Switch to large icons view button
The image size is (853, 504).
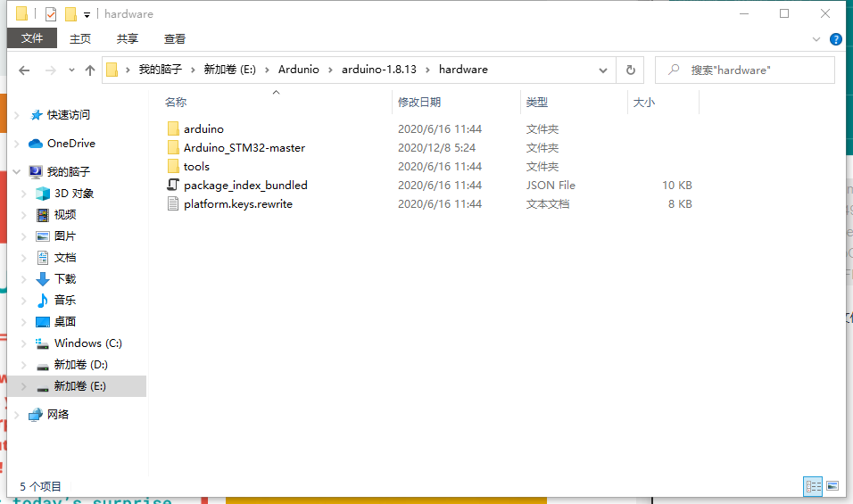pos(832,486)
